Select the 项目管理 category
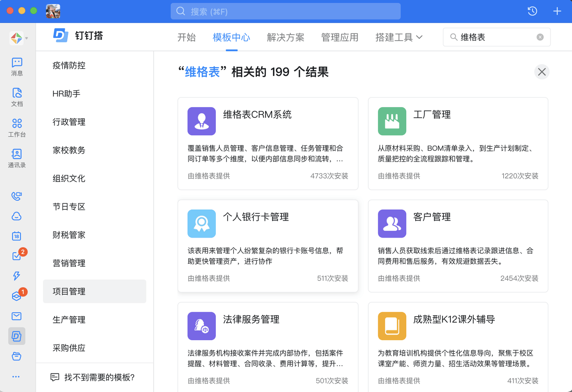Image resolution: width=572 pixels, height=392 pixels. pos(94,291)
